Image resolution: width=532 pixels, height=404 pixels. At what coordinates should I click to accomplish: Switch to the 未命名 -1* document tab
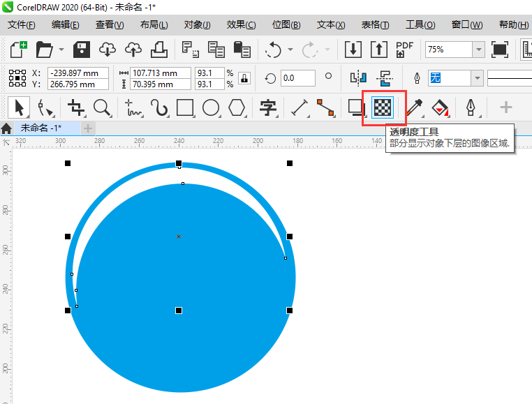click(40, 128)
